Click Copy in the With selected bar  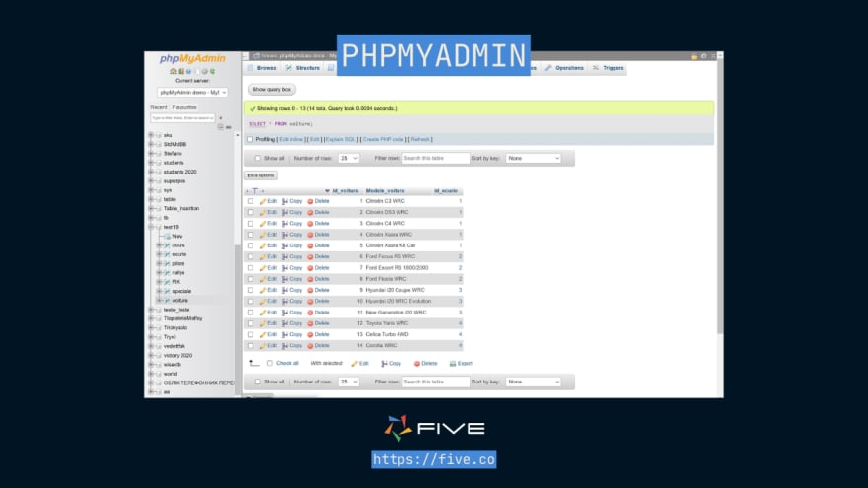pyautogui.click(x=391, y=364)
